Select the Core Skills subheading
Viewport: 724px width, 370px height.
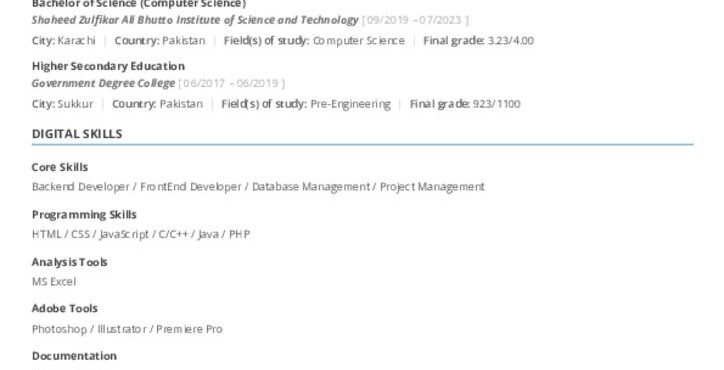click(x=60, y=167)
